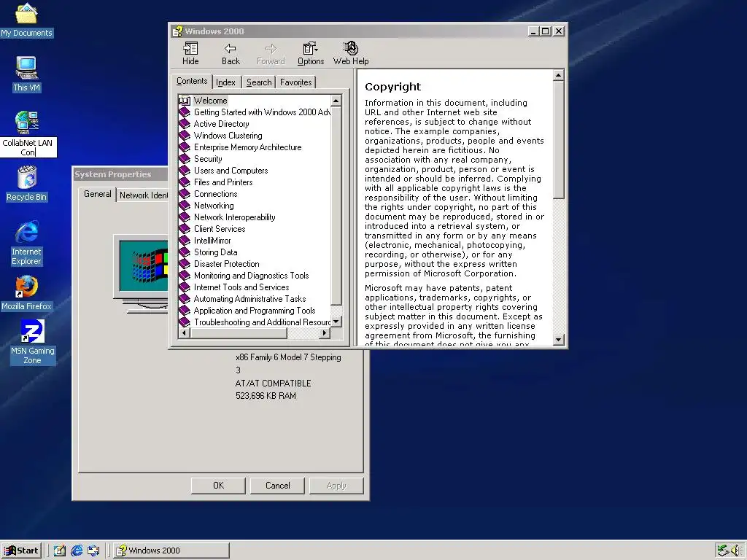This screenshot has height=560, width=747.
Task: Click the CollabNet LAN Con rename text field
Action: pyautogui.click(x=28, y=147)
